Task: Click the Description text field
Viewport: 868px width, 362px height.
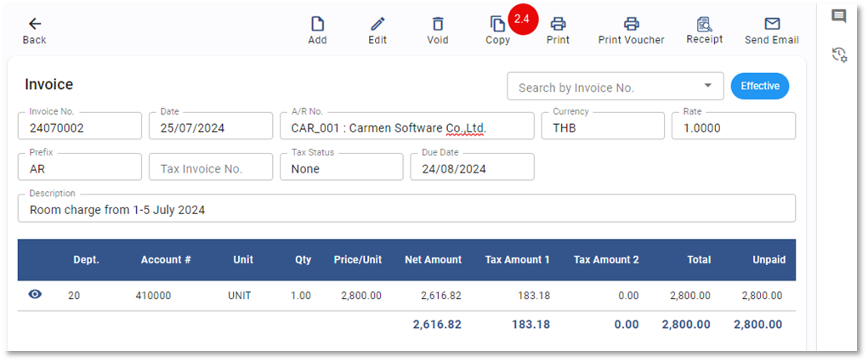Action: click(x=406, y=209)
